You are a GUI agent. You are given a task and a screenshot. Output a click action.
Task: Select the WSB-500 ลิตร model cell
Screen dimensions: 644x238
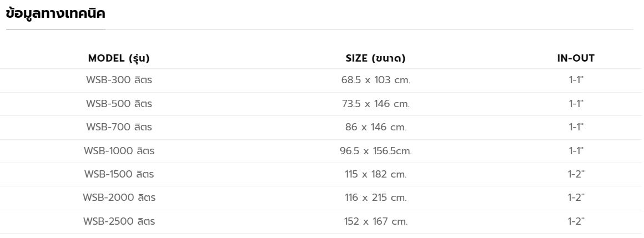(119, 104)
